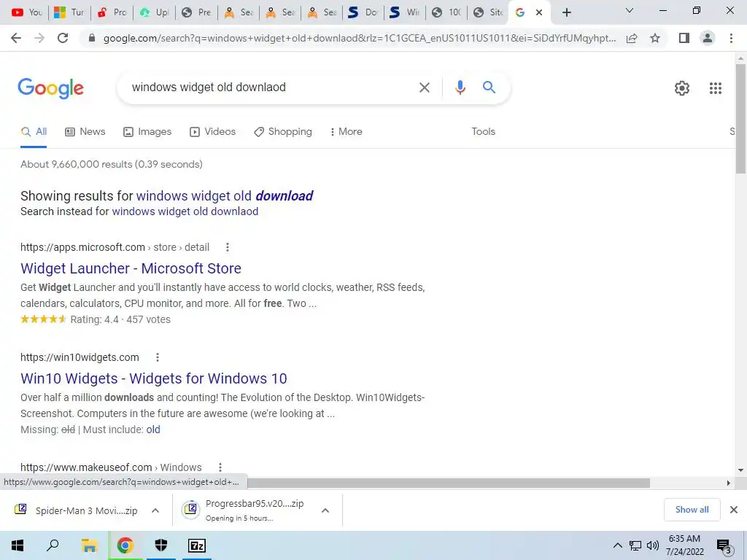The image size is (747, 560).
Task: Go back to the previous page
Action: [x=16, y=38]
